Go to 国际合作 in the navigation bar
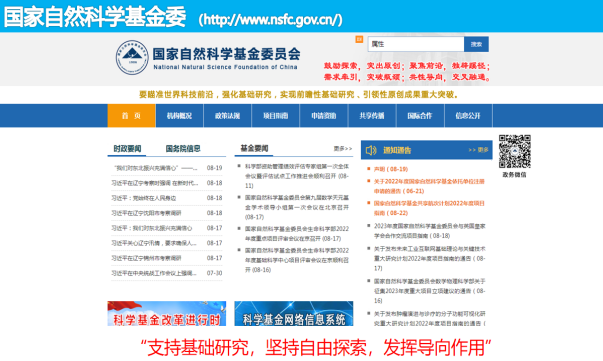The width and height of the screenshot is (603, 361). coord(420,116)
